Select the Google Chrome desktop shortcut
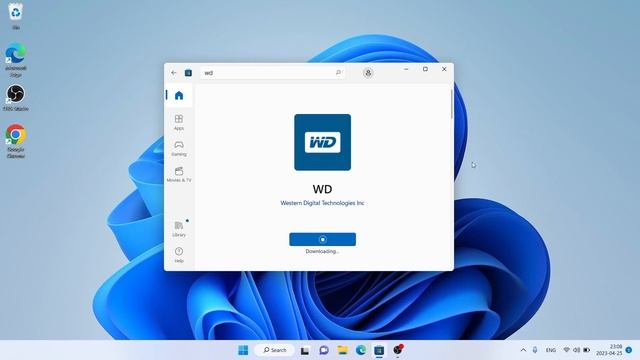Viewport: 640px width, 360px height. click(16, 141)
